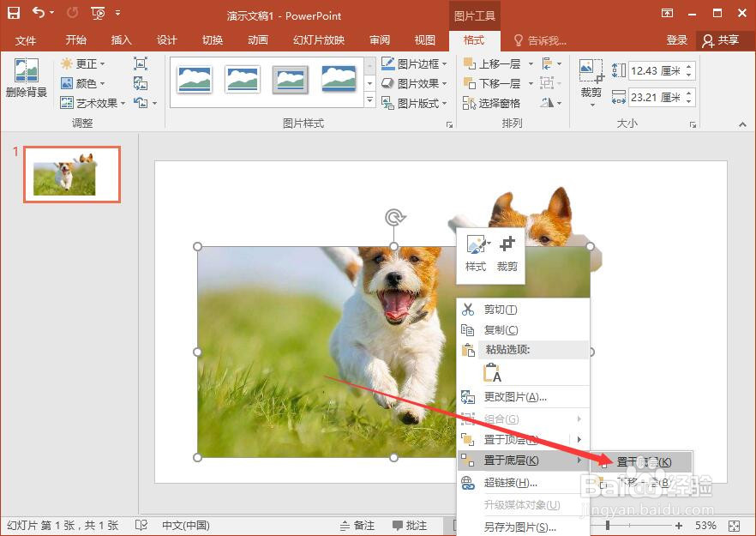Click the Save icon in quick access toolbar
The height and width of the screenshot is (536, 756).
(14, 13)
